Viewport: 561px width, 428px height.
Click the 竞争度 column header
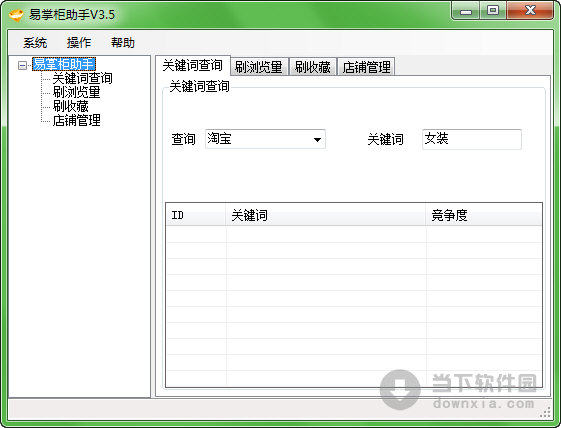click(484, 215)
